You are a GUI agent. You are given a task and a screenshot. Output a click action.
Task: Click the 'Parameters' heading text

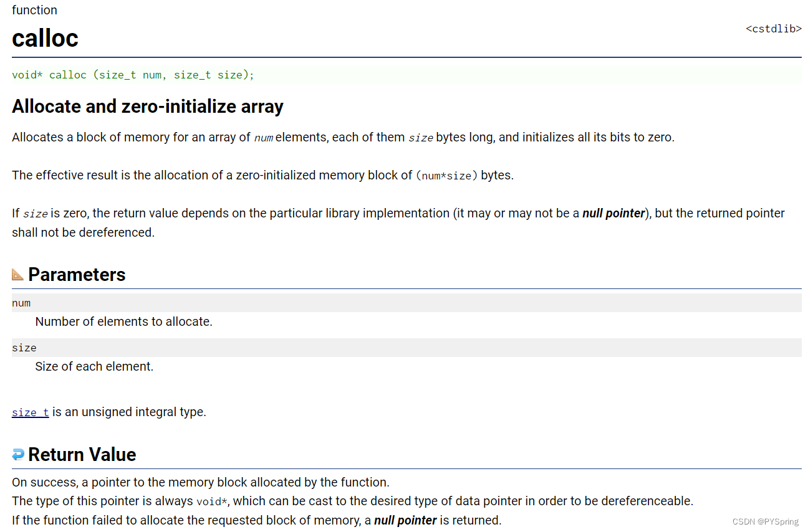tap(77, 274)
